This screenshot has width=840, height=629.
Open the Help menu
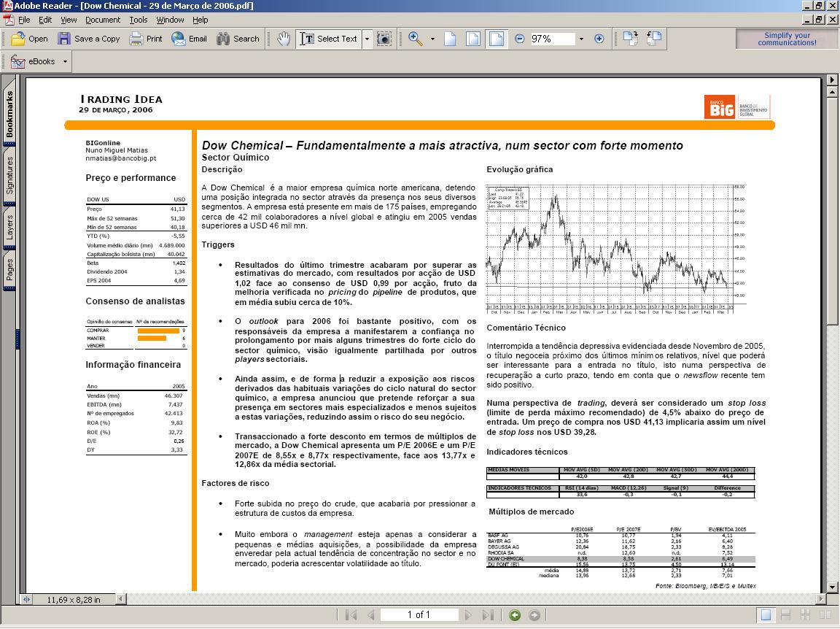click(201, 20)
